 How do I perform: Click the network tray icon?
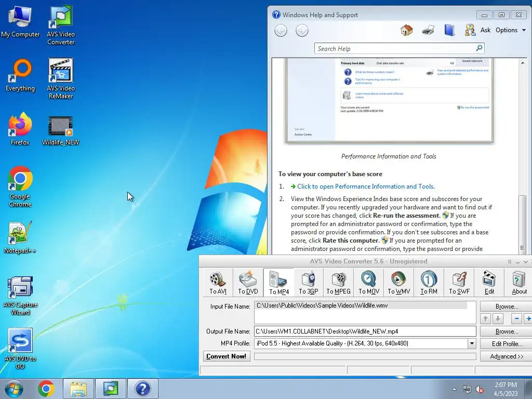point(467,390)
